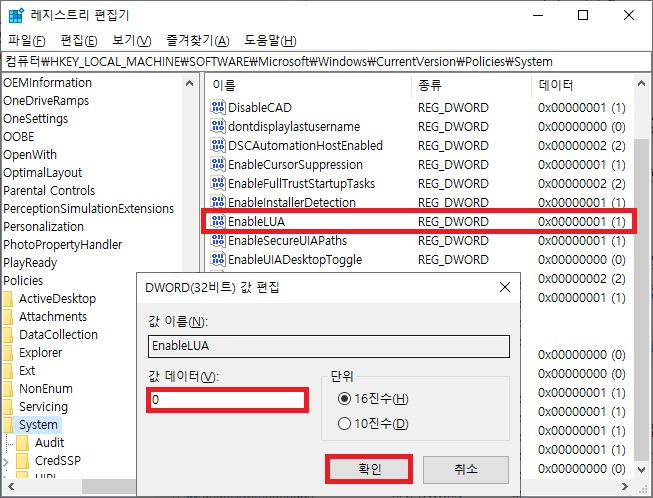
Task: Click the horizontal scrollbar right arrow
Action: [x=624, y=486]
